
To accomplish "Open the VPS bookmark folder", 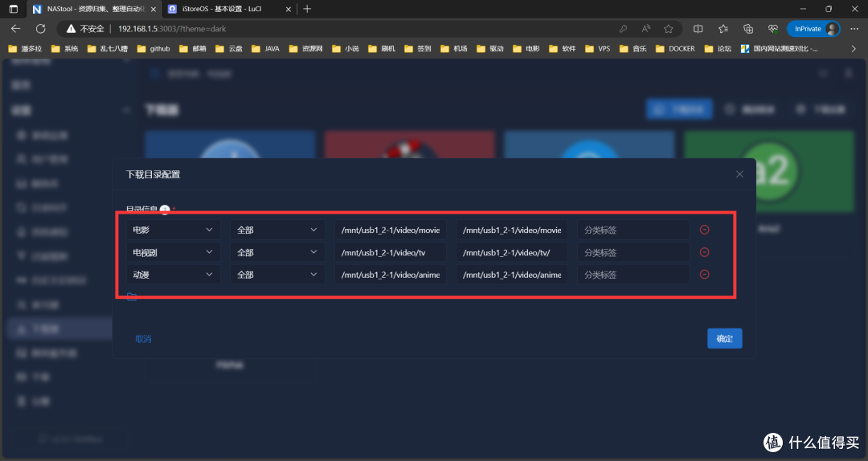I will click(598, 49).
